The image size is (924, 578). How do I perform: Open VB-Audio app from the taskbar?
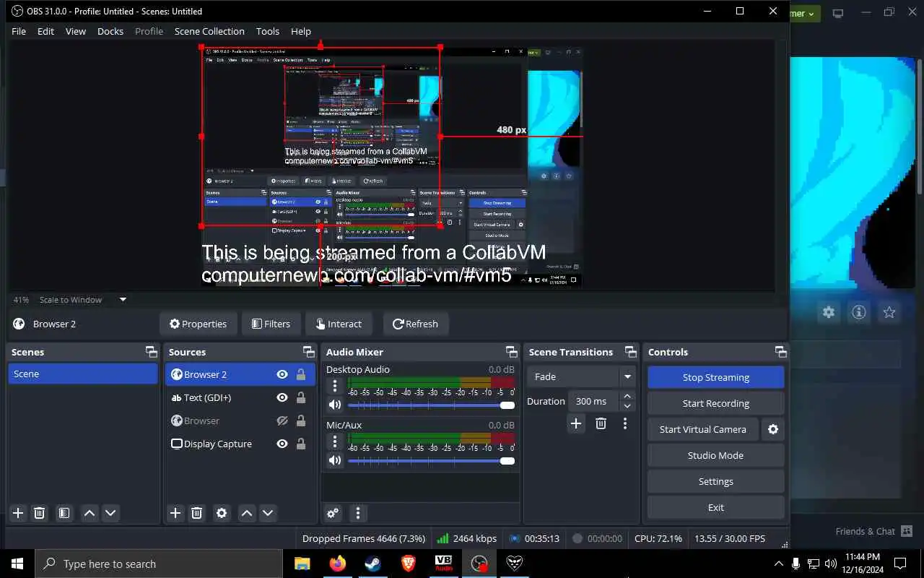click(x=443, y=564)
